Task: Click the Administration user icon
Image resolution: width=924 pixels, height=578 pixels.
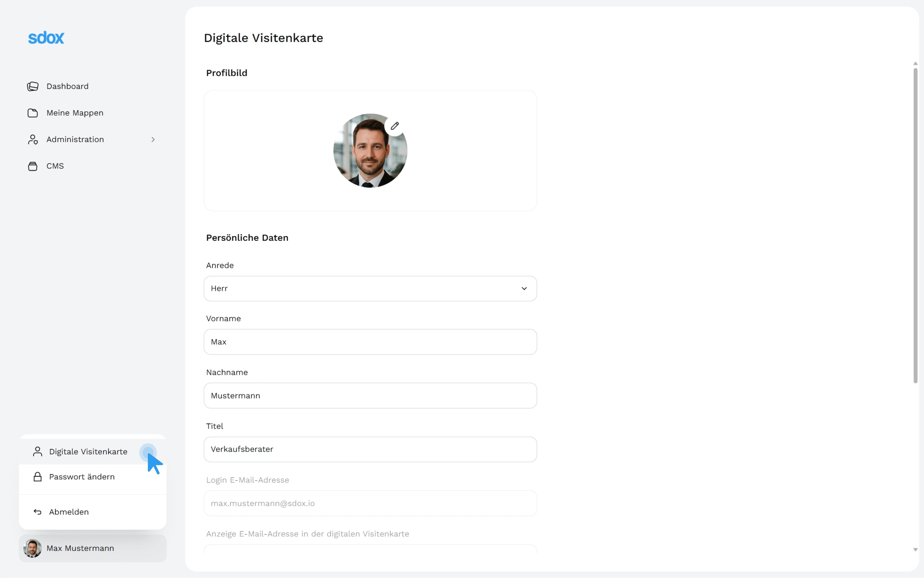Action: (33, 140)
